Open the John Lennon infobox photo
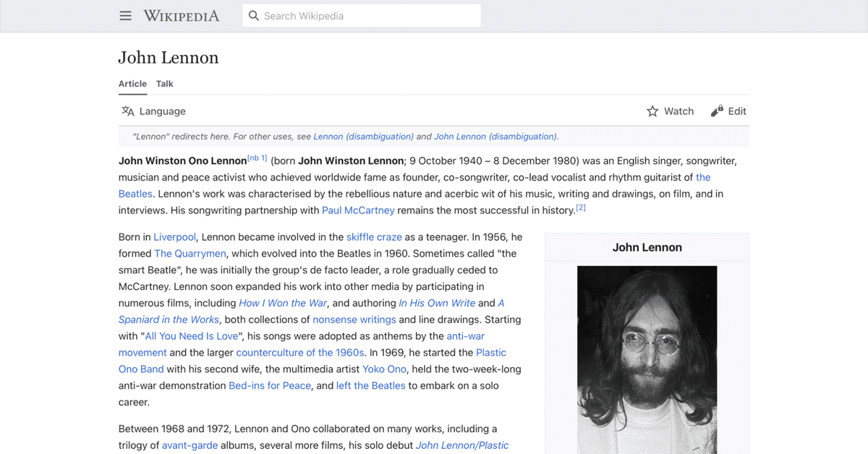The width and height of the screenshot is (868, 454). [x=647, y=360]
